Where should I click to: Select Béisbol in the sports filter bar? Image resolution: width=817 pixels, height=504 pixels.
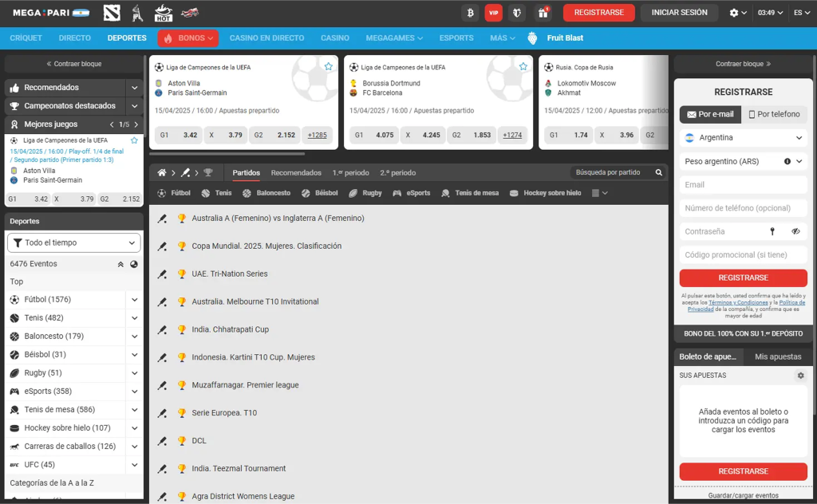coord(319,193)
